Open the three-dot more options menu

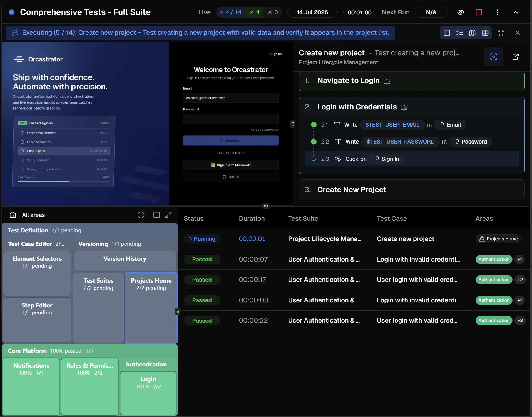coord(497,12)
